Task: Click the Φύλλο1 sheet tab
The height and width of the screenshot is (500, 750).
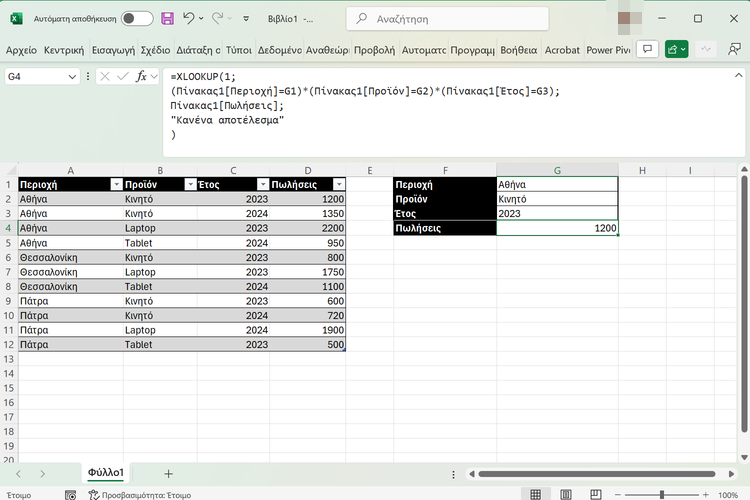Action: pyautogui.click(x=106, y=473)
